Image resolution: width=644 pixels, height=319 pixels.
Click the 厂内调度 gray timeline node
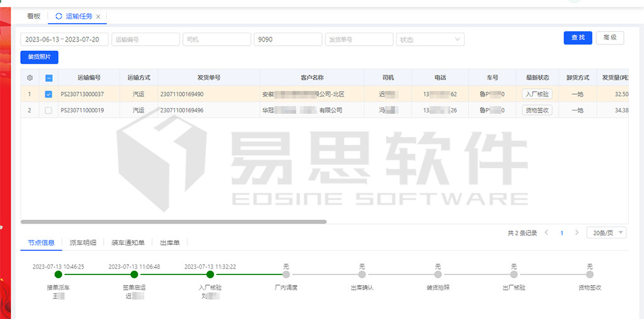coord(286,274)
